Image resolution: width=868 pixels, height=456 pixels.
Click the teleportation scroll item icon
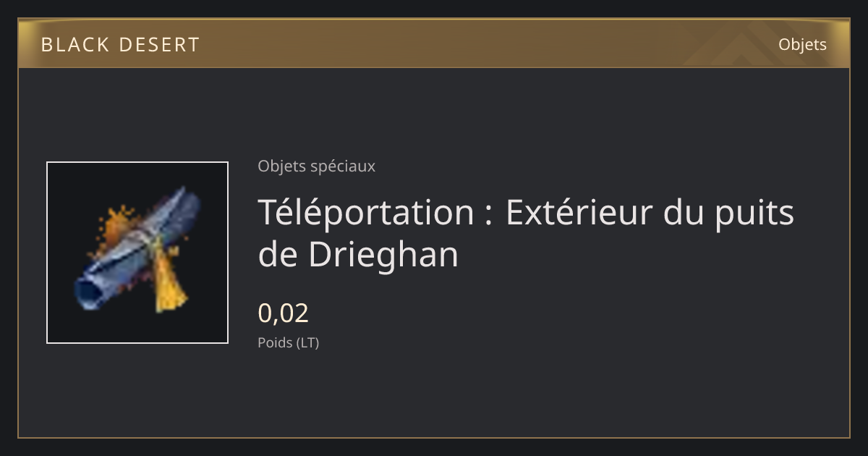[x=137, y=253]
